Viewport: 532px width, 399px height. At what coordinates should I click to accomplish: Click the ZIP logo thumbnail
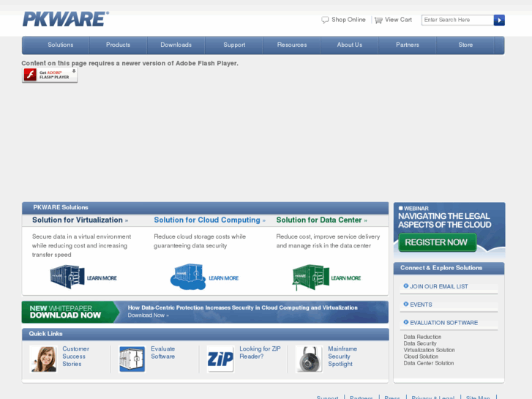pos(220,359)
